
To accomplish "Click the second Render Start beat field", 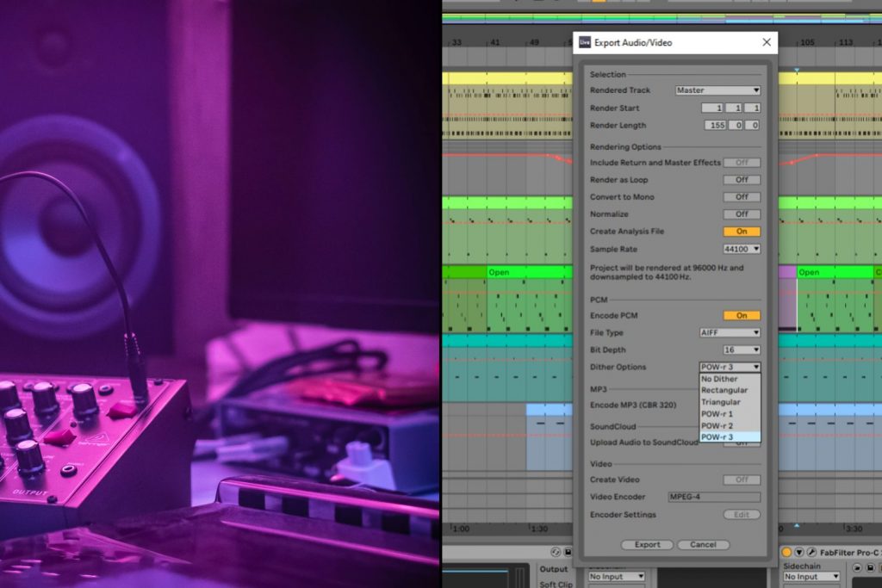I will [x=734, y=108].
